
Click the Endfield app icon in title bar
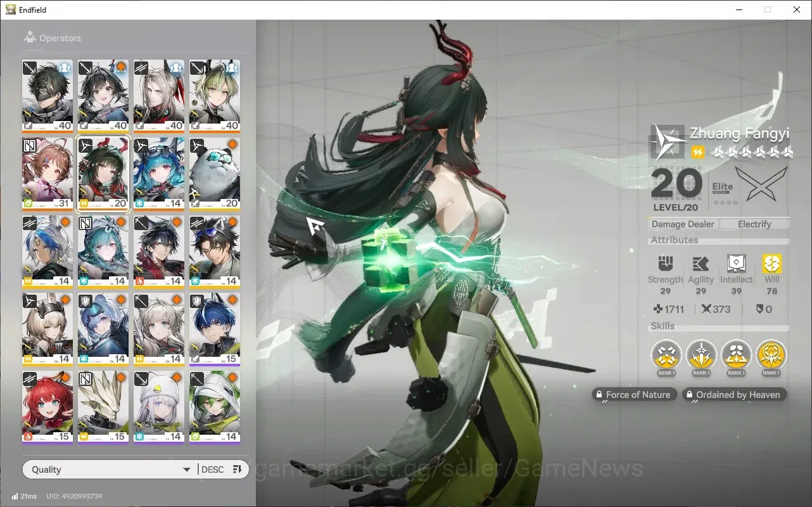[x=11, y=10]
